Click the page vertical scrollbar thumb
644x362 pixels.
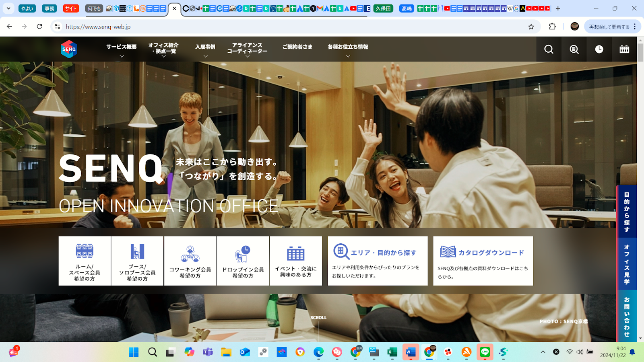coord(640,52)
